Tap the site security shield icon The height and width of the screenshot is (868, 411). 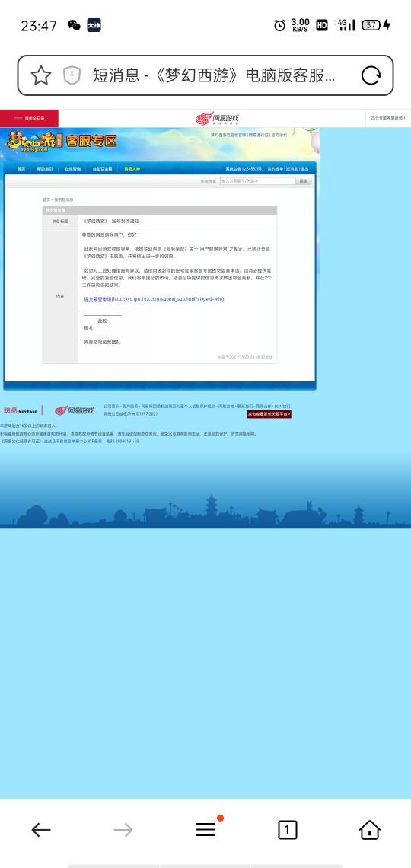click(72, 75)
